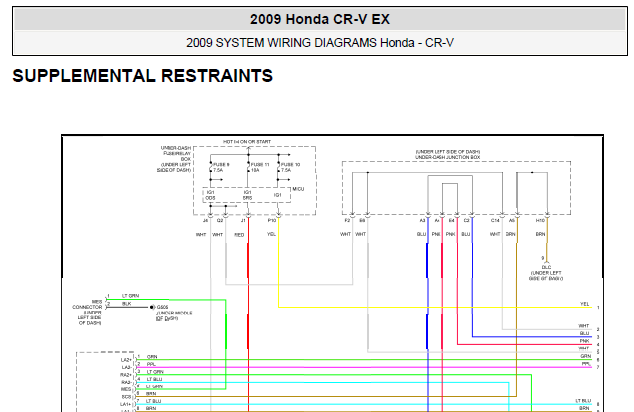The height and width of the screenshot is (412, 634).
Task: Click the 'A5' connector pin label
Action: click(x=511, y=220)
